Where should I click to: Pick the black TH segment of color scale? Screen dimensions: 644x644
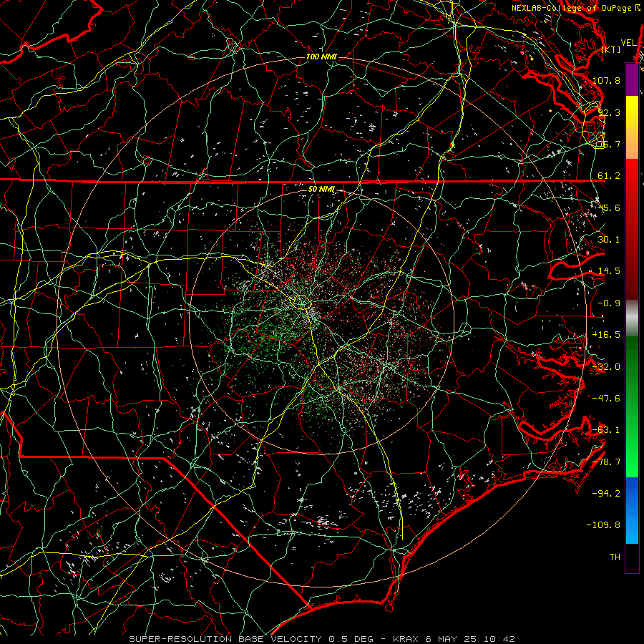(x=632, y=557)
